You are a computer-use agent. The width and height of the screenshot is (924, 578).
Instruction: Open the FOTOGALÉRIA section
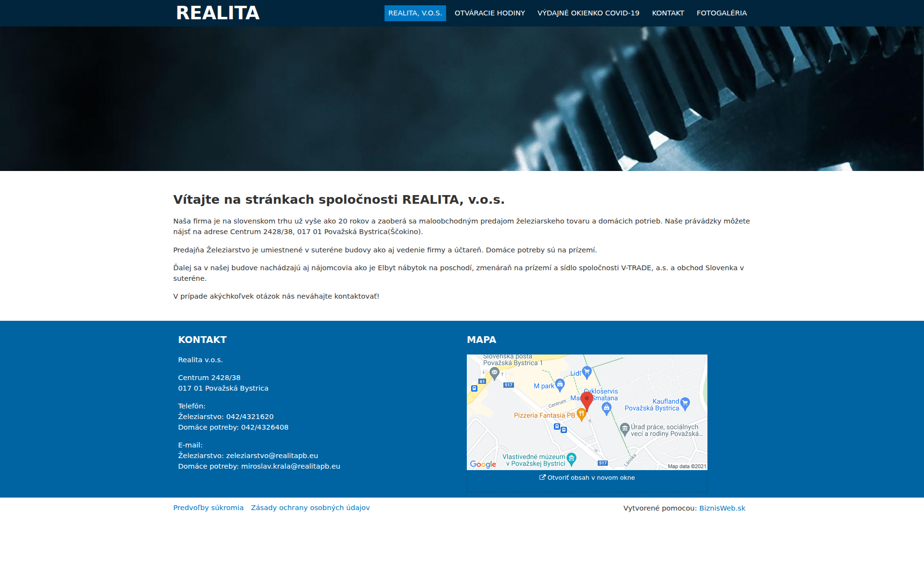(x=721, y=13)
